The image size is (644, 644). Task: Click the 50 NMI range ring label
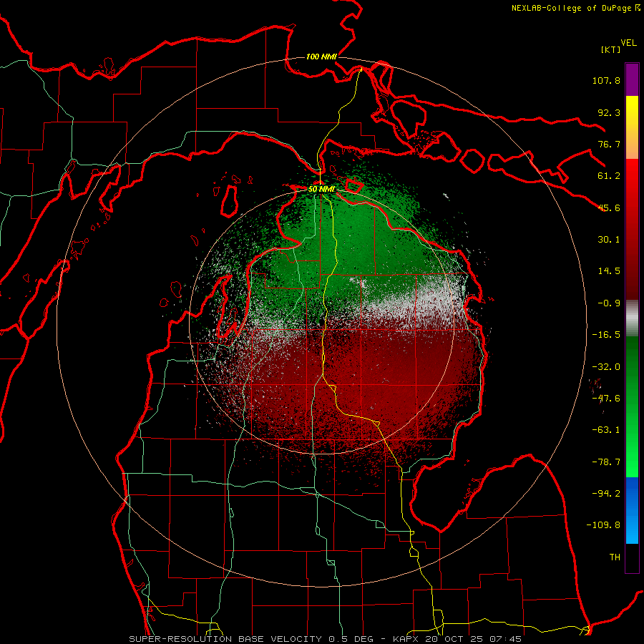point(321,189)
